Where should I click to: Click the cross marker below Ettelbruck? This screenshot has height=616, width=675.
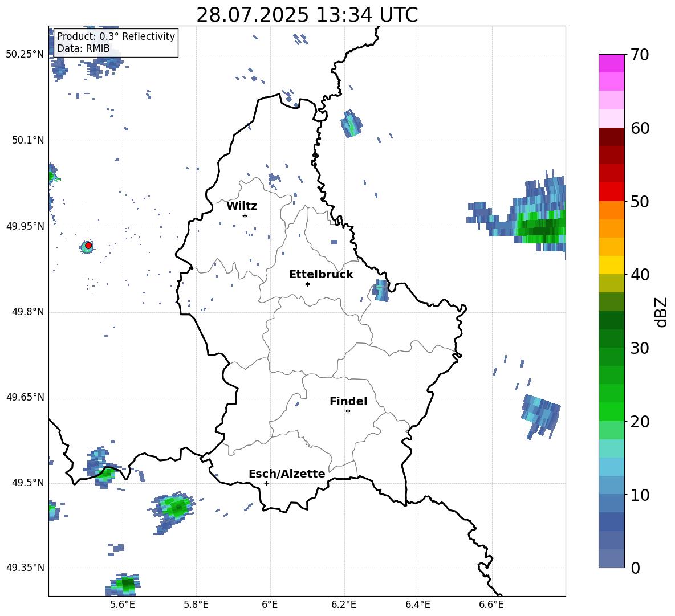pos(307,284)
